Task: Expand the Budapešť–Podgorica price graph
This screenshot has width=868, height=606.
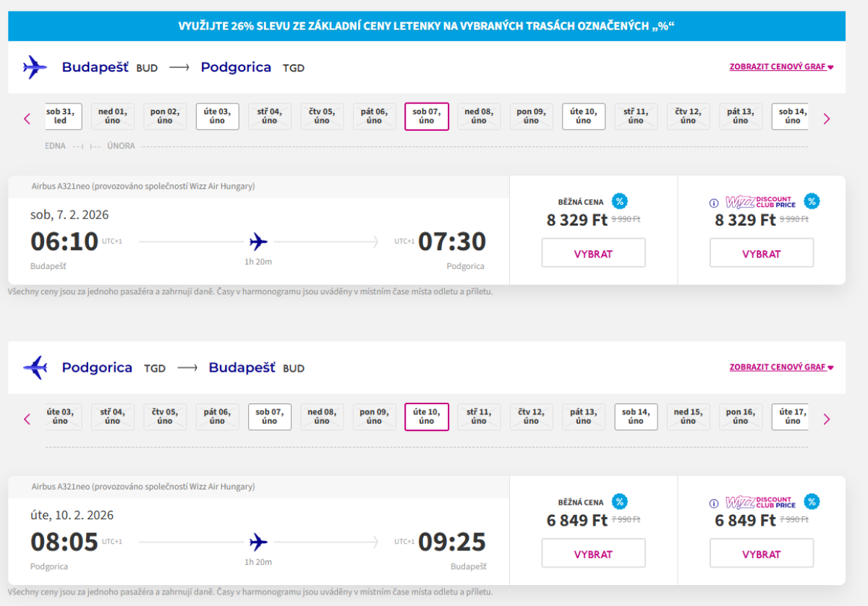Action: pos(781,67)
